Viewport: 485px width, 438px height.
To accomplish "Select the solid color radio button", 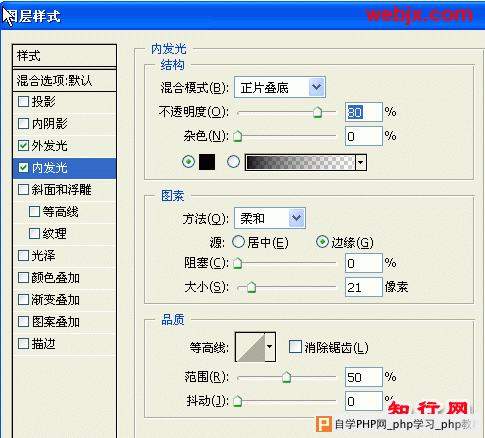I will 188,162.
